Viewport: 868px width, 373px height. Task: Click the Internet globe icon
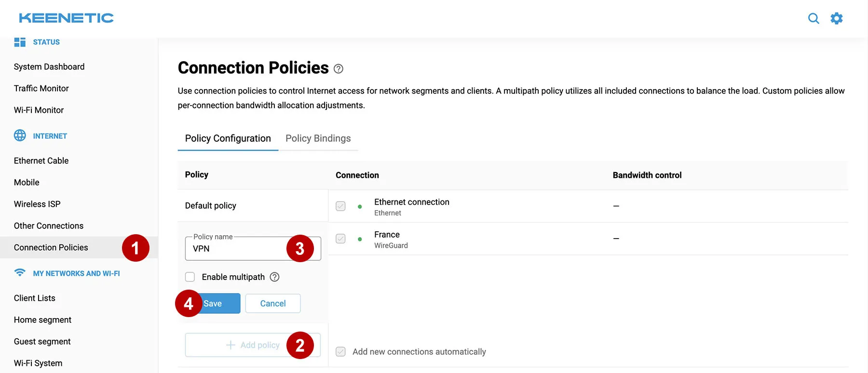pyautogui.click(x=20, y=135)
